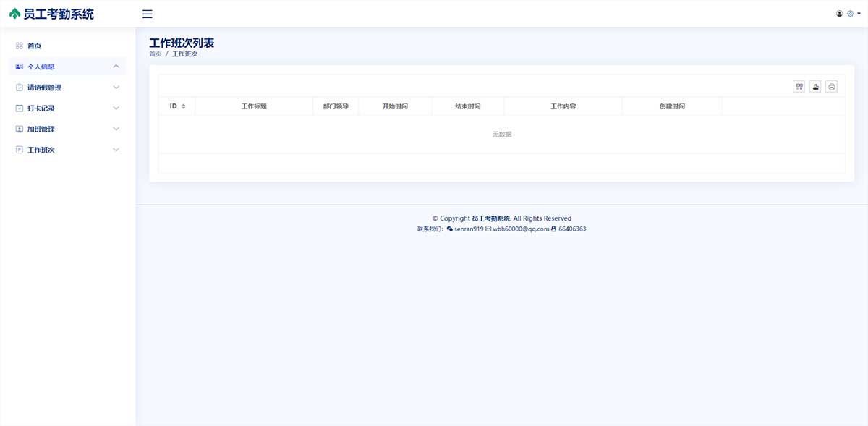Viewport: 868px width, 426px height.
Task: Expand the 加班管理 sidebar menu
Action: point(116,129)
